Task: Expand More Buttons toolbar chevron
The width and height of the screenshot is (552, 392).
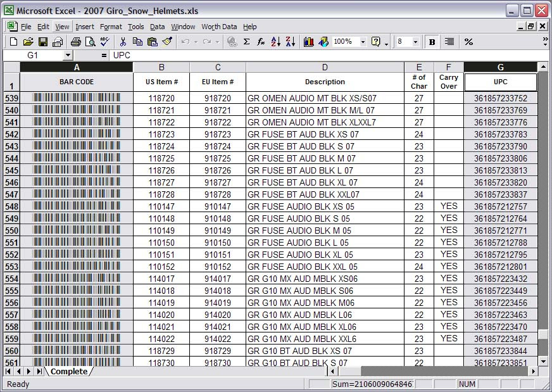Action: pyautogui.click(x=545, y=42)
